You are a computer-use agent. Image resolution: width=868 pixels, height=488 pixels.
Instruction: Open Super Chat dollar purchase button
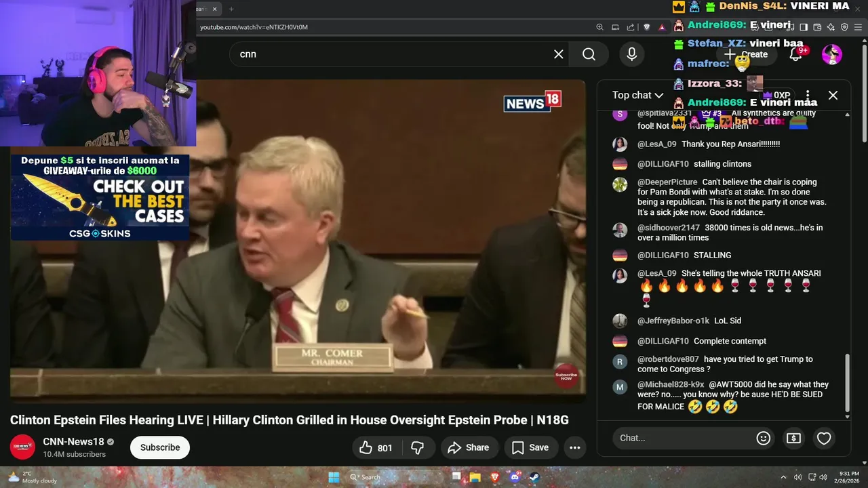coord(793,439)
